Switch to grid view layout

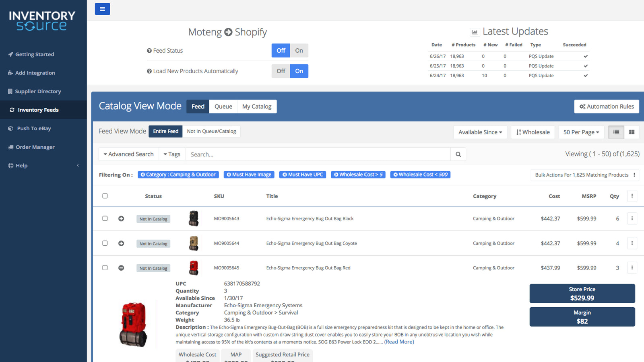pyautogui.click(x=632, y=132)
